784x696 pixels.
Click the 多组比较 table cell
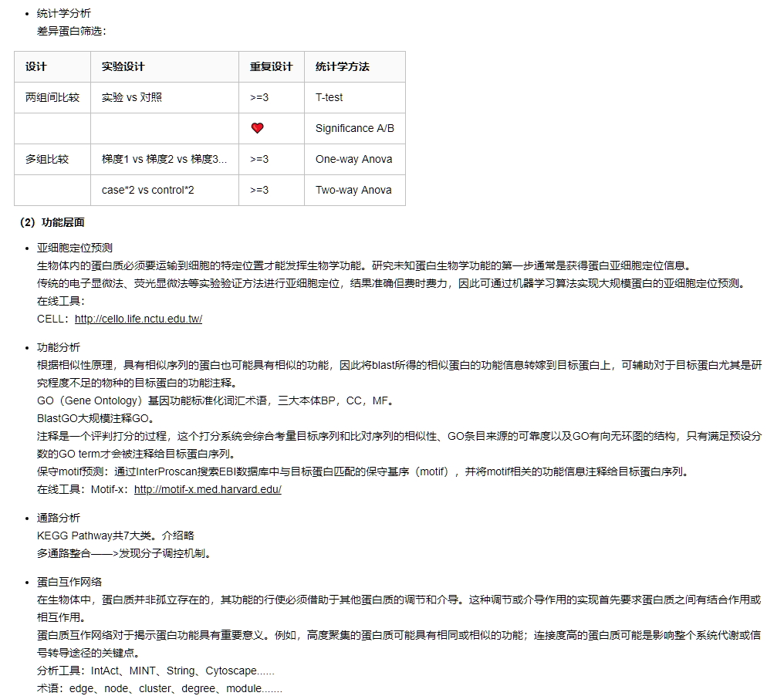coord(46,160)
